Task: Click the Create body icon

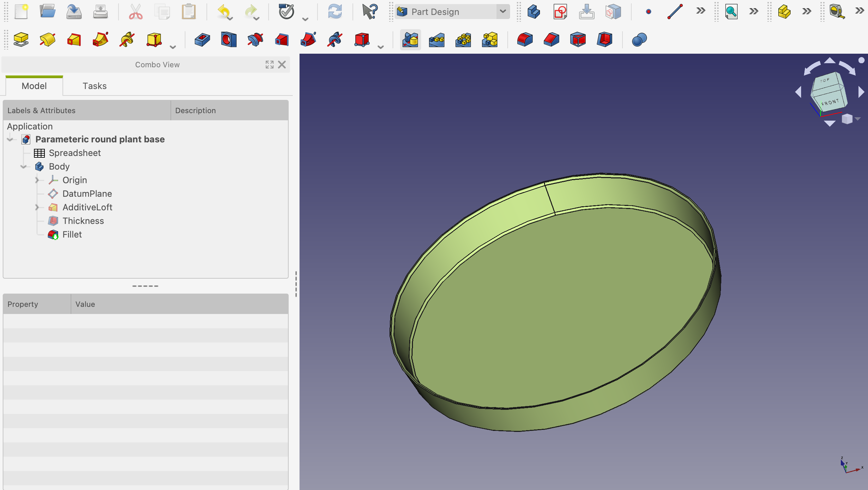Action: [x=534, y=12]
